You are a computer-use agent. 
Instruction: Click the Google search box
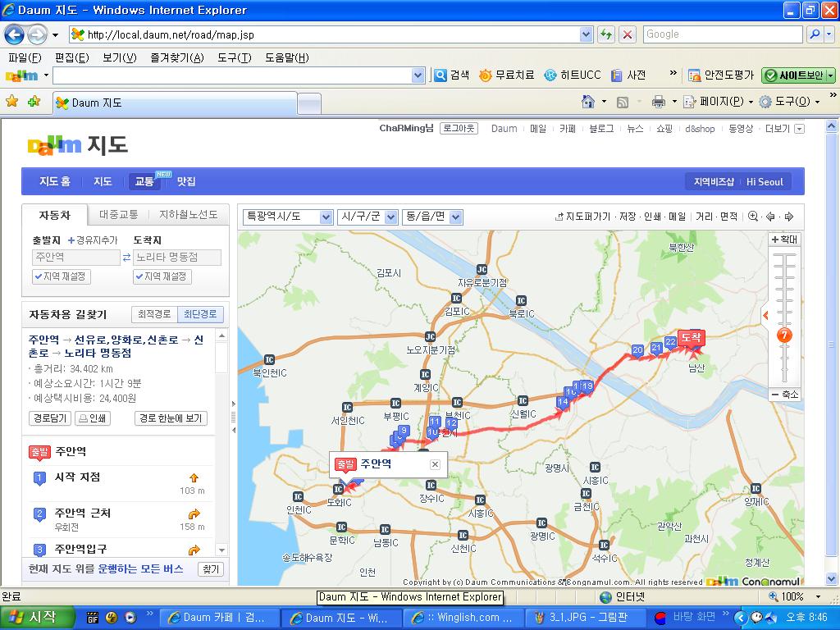click(724, 34)
